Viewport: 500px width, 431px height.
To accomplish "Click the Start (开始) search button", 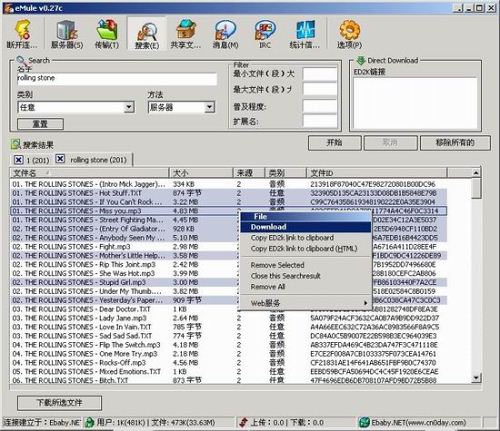I will pyautogui.click(x=335, y=143).
